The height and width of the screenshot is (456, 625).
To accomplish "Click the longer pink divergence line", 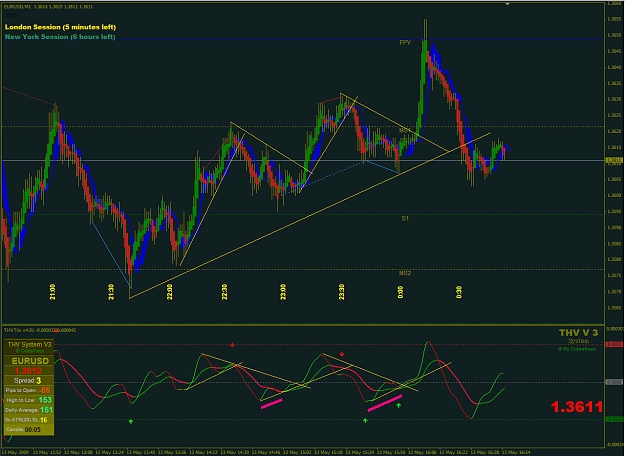I will tap(385, 403).
